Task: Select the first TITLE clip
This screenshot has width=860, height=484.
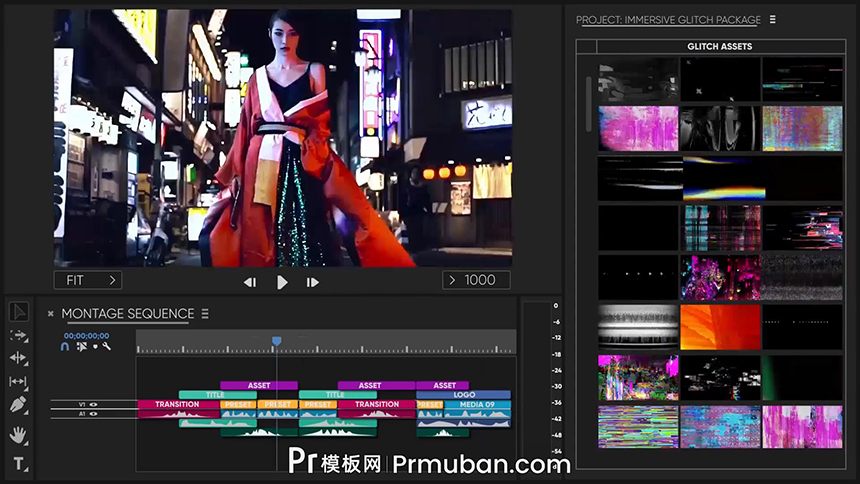Action: [218, 395]
